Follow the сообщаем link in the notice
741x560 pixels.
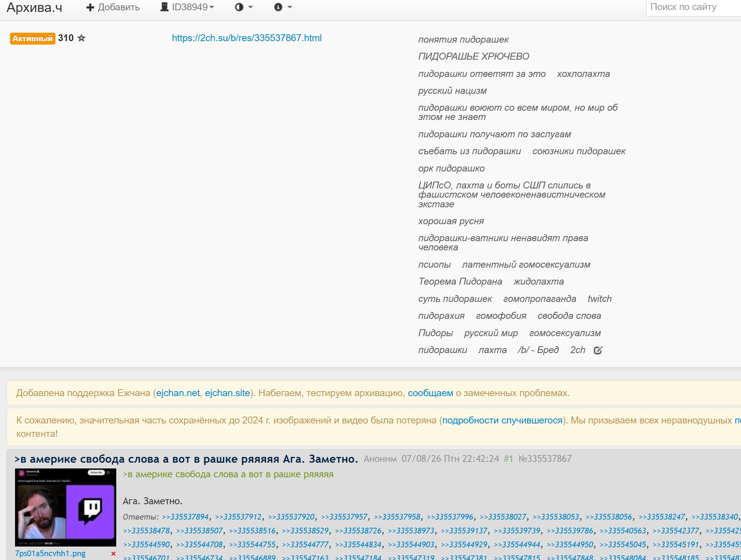(430, 393)
